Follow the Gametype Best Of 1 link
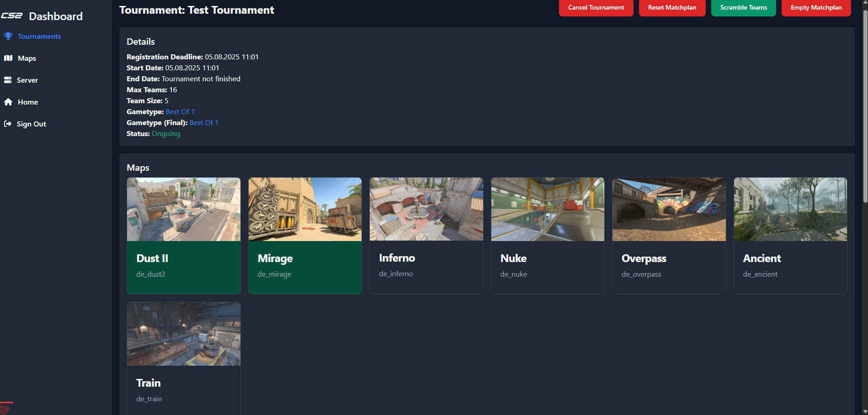 coord(180,111)
